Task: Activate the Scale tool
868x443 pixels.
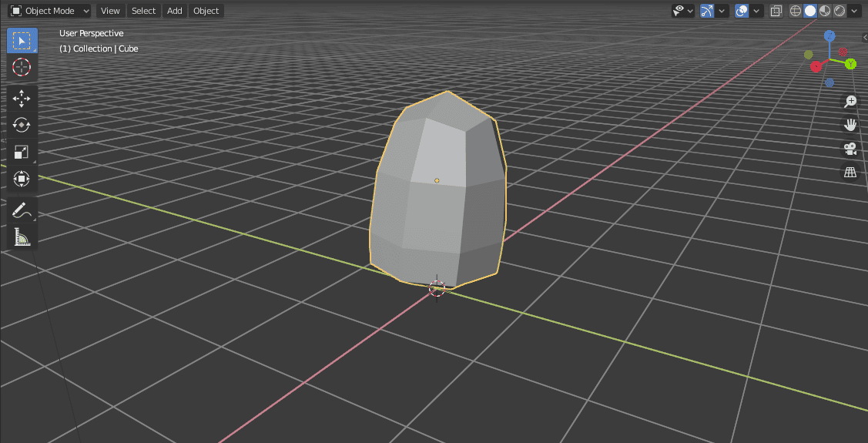Action: (x=22, y=152)
